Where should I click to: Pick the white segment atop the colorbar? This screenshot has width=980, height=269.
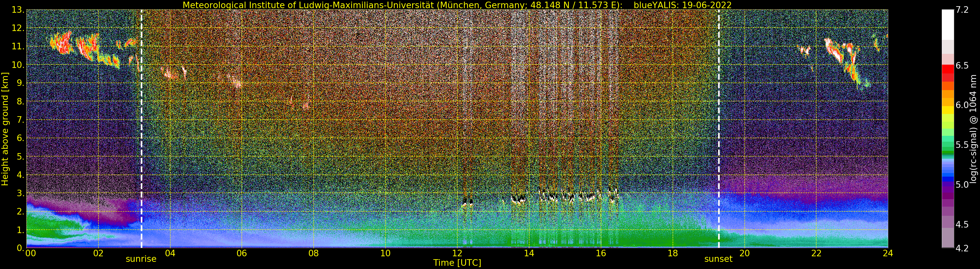click(948, 25)
